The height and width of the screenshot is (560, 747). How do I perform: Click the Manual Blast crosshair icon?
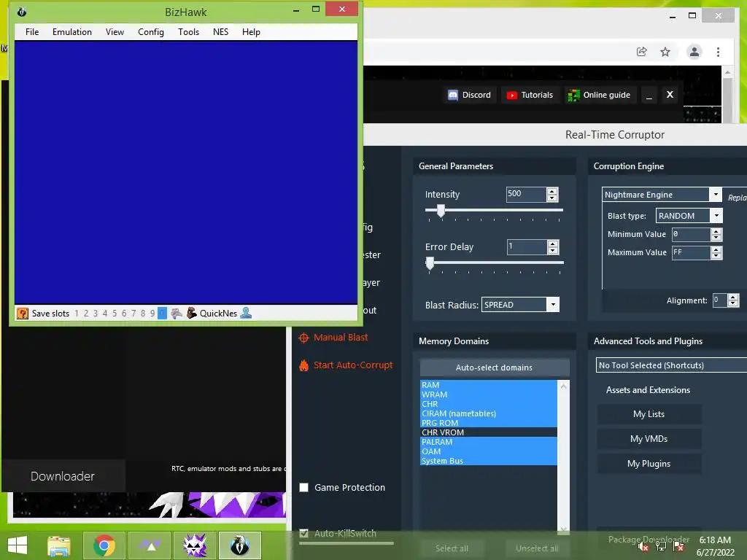tap(303, 338)
